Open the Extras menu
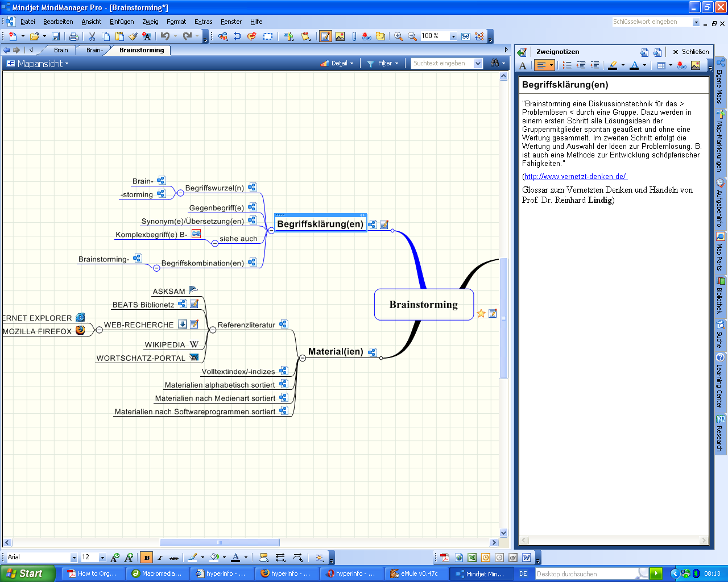Screen dimensions: 728x582 [203, 22]
